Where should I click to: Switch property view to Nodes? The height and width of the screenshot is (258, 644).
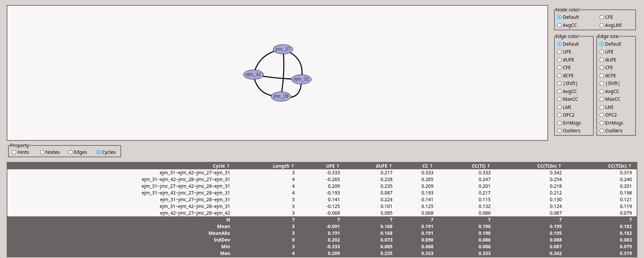click(x=43, y=152)
